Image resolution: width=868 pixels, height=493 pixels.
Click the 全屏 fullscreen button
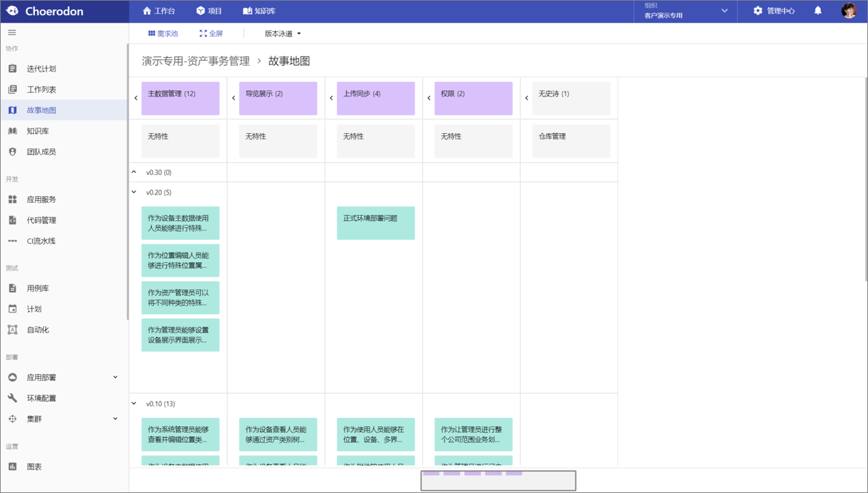pos(211,33)
